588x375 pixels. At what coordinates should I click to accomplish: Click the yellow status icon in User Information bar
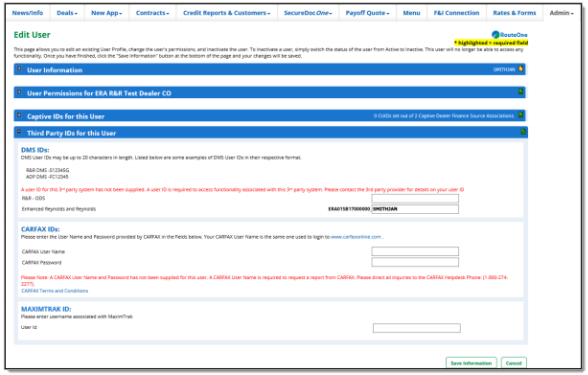521,69
